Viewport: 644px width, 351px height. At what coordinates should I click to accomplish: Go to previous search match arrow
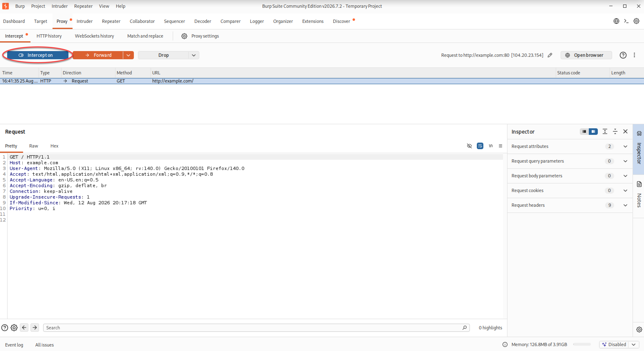[x=24, y=328]
